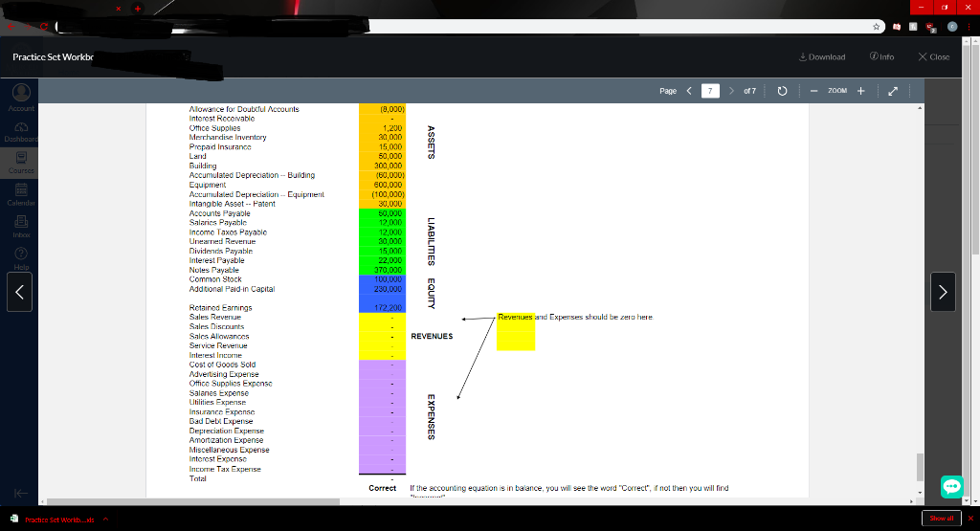Select the Retained Earnings row label
Image resolution: width=980 pixels, height=531 pixels.
(x=221, y=308)
